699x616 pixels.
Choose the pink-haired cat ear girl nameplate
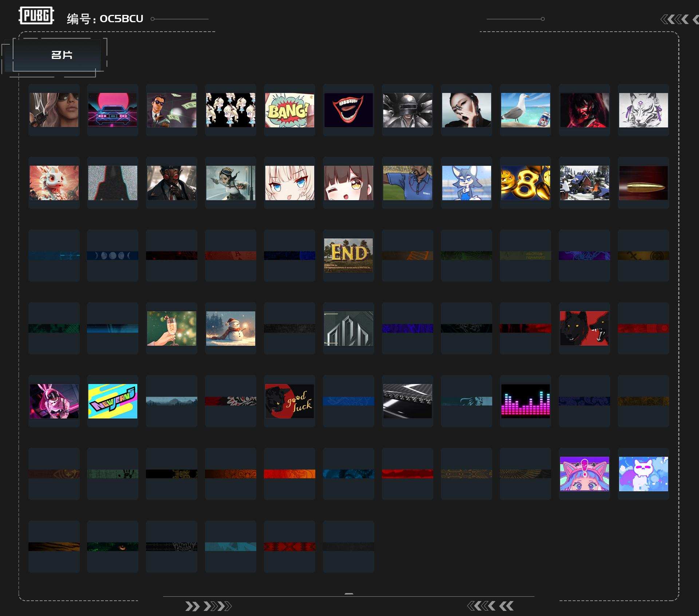point(584,474)
